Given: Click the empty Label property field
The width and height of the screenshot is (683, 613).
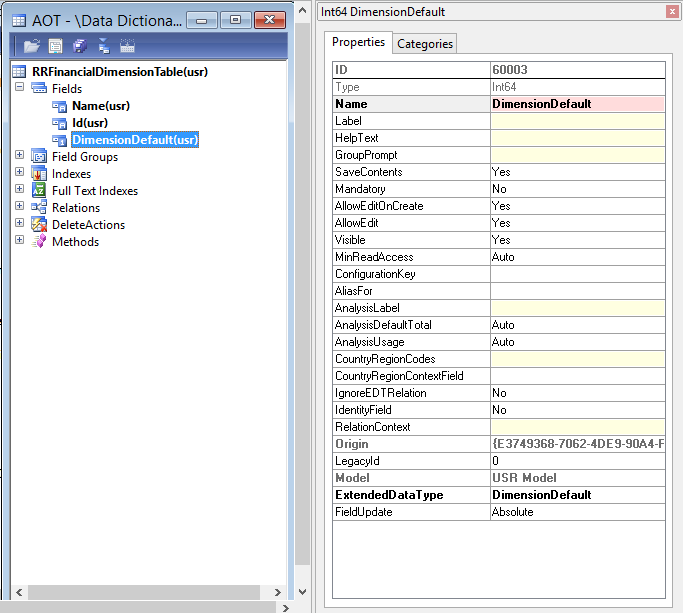Looking at the screenshot, I should coord(578,121).
